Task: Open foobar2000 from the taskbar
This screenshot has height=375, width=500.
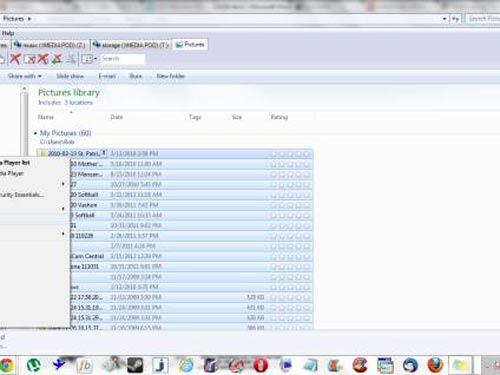Action: (x=84, y=365)
